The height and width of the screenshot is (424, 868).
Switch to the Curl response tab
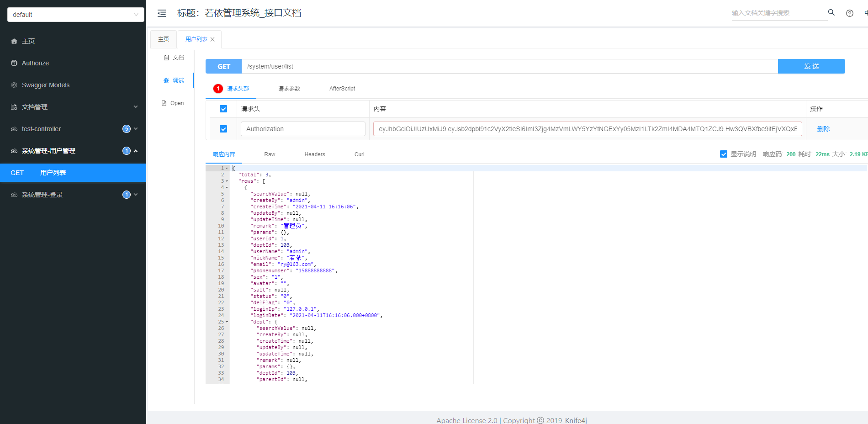point(359,154)
